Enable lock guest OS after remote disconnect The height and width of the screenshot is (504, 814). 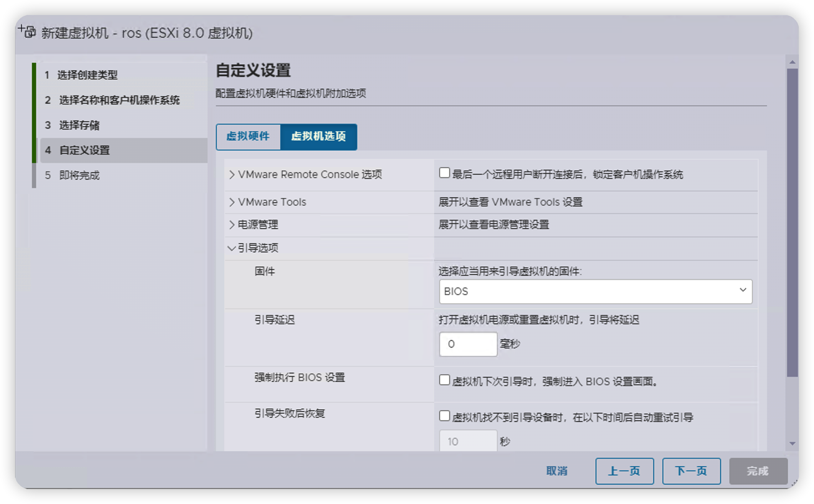[444, 173]
